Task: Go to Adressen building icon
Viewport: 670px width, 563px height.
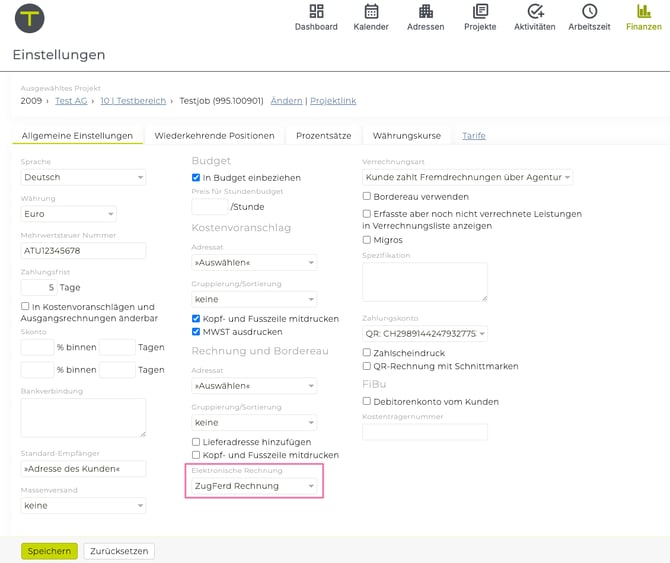Action: (x=425, y=12)
